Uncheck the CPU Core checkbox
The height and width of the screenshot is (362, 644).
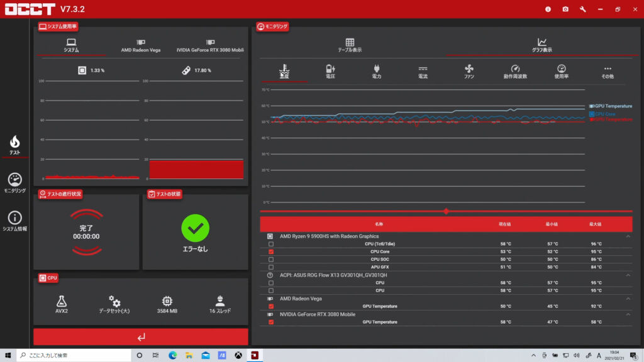point(271,251)
